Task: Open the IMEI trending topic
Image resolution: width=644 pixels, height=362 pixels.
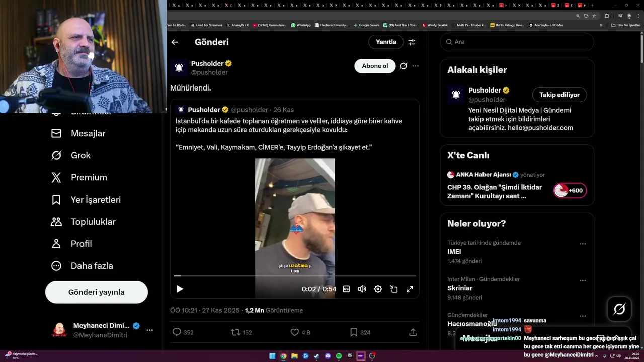Action: click(454, 251)
